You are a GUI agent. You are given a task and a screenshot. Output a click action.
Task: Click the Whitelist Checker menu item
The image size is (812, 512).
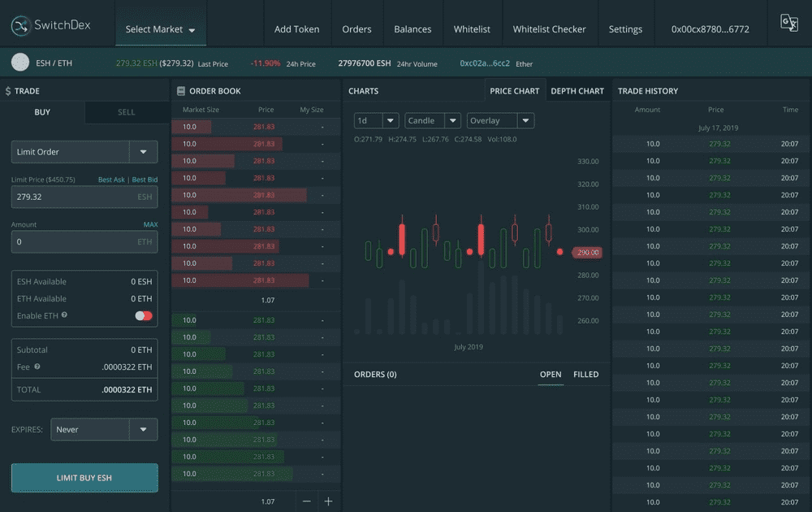pos(550,28)
